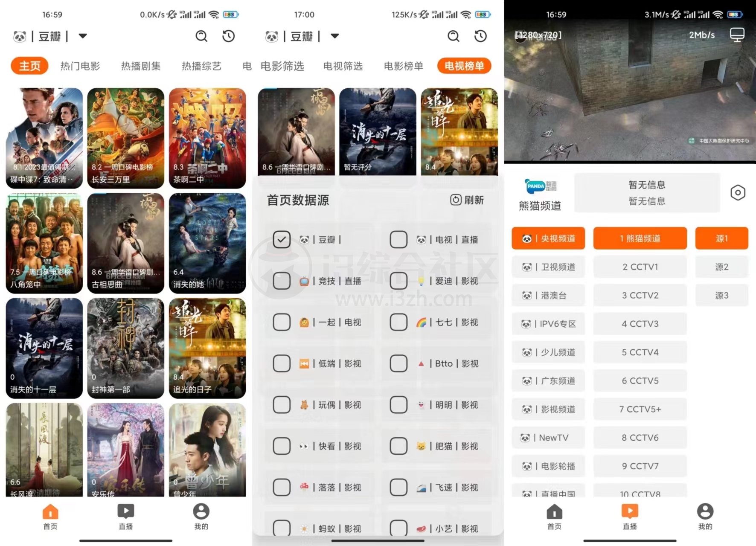Check the 肥猫 | 影视 source checkbox
The height and width of the screenshot is (546, 756).
click(398, 446)
